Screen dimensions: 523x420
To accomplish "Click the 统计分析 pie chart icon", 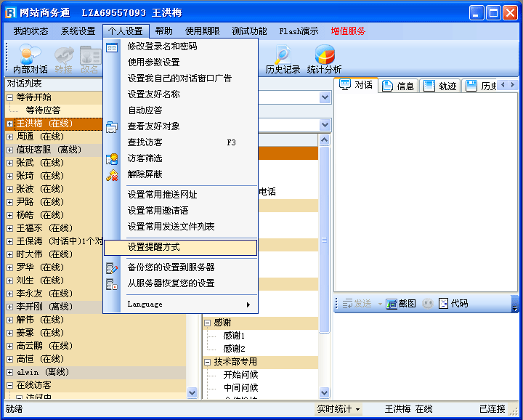I will pos(324,60).
